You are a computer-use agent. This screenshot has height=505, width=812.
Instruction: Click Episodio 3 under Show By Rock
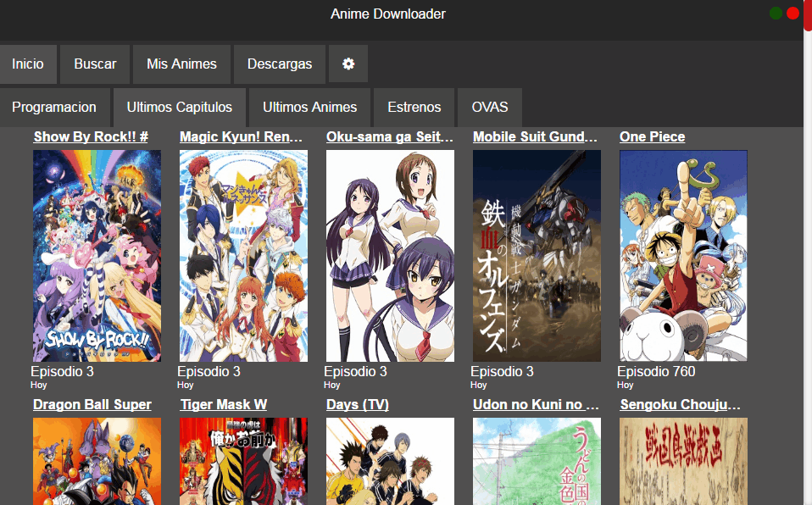(62, 371)
